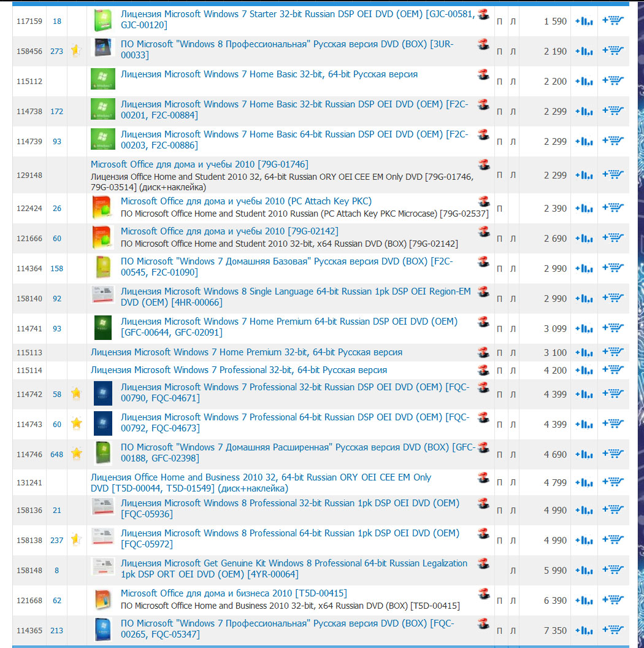The height and width of the screenshot is (648, 644).
Task: Star icon for item 114743
Action: coord(76,423)
